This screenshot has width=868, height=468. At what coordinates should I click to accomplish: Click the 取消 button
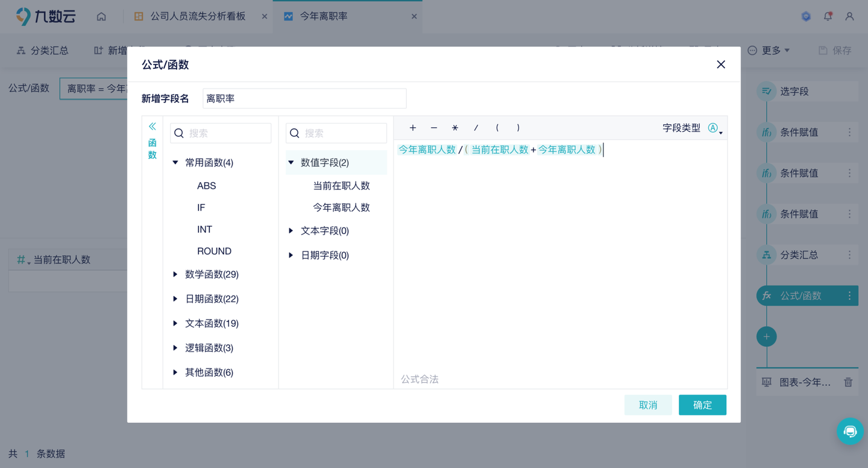[648, 405]
